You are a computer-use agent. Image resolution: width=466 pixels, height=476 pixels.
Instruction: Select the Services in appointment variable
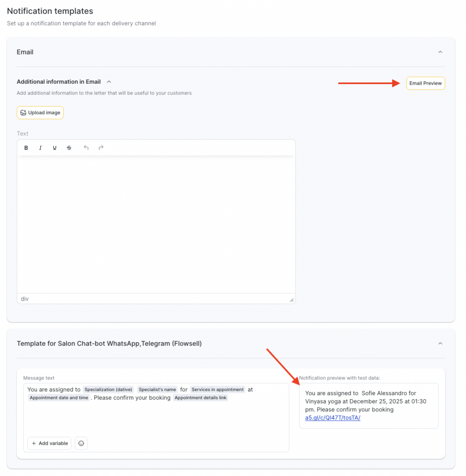(x=217, y=390)
